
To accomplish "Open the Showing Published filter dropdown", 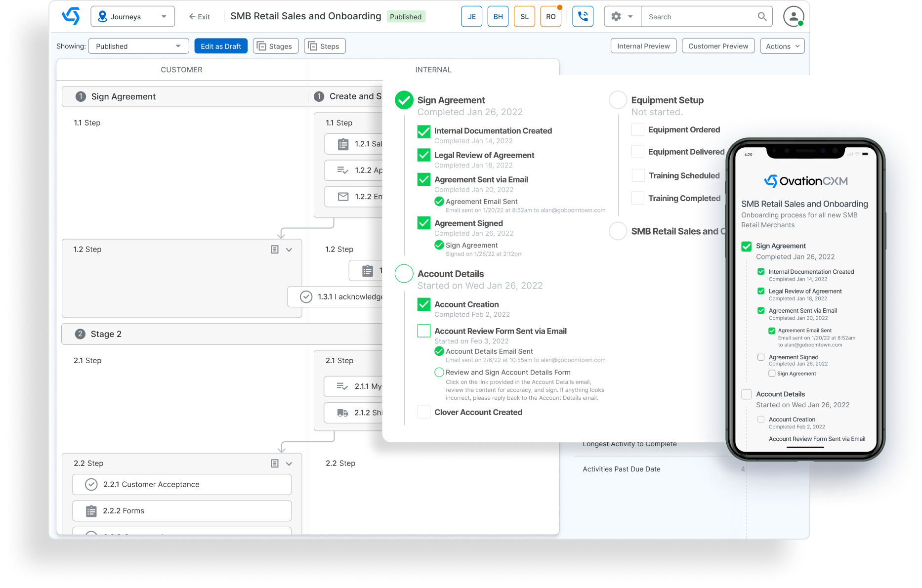I will (138, 46).
